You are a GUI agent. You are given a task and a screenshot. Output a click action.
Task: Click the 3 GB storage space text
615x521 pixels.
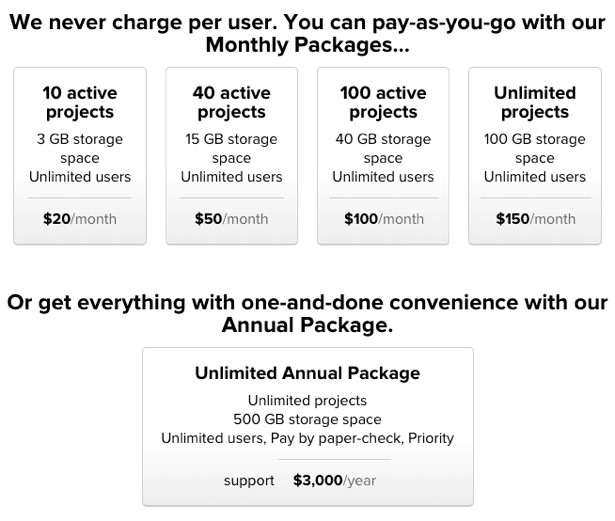(80, 148)
